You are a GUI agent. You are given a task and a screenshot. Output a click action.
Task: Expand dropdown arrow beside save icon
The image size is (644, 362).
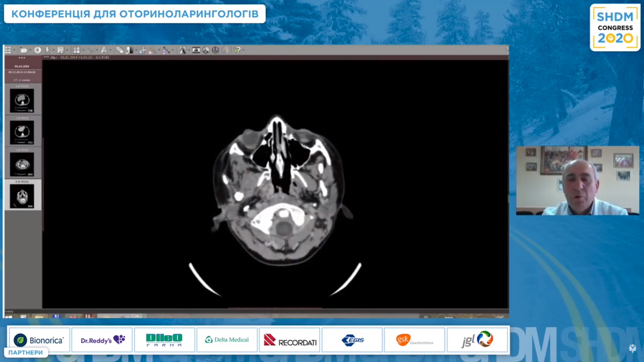[x=67, y=50]
